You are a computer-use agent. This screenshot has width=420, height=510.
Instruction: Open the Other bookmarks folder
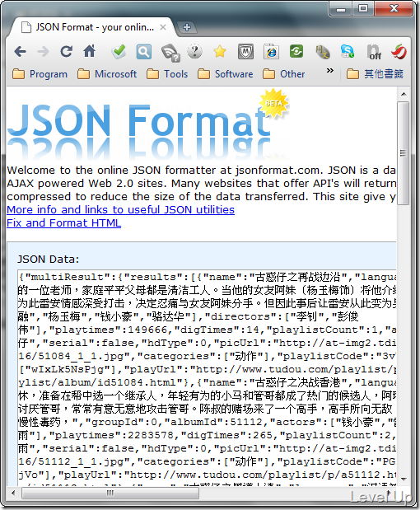point(284,74)
